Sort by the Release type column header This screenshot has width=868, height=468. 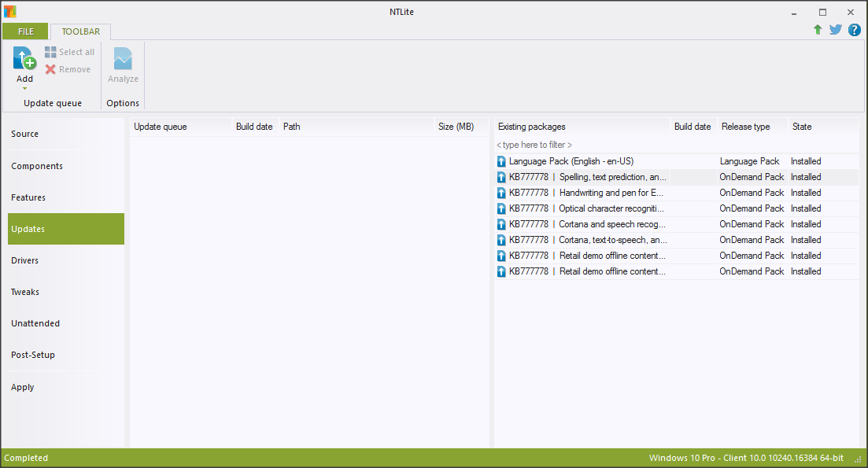pyautogui.click(x=745, y=127)
